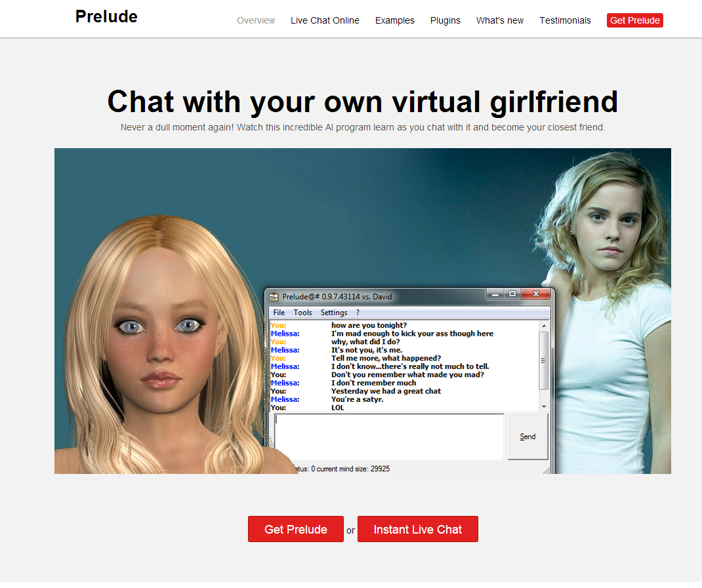The height and width of the screenshot is (588, 702).
Task: Click red Get Prelude button in header
Action: click(635, 20)
